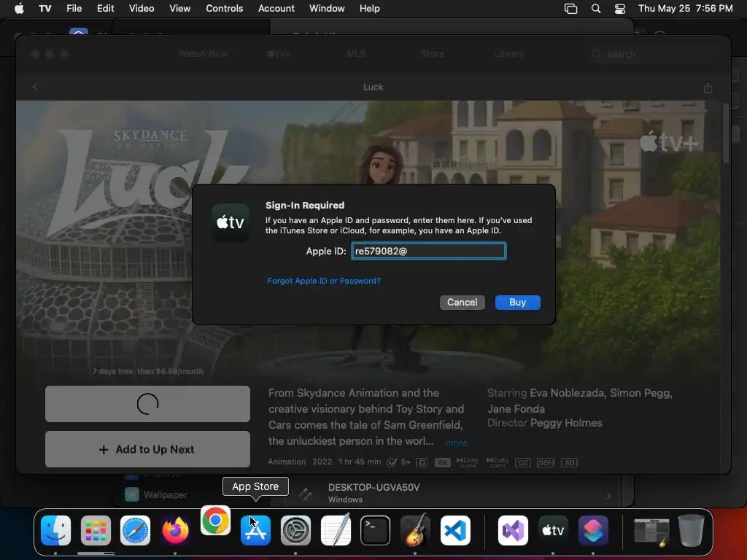Switch to the Store tab
The height and width of the screenshot is (560, 747).
pyautogui.click(x=433, y=54)
